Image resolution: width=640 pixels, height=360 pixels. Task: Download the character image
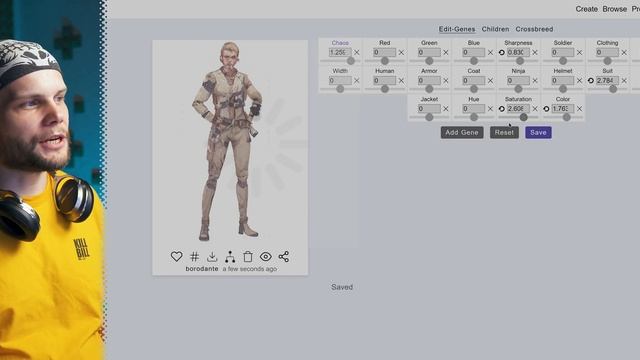pos(212,256)
